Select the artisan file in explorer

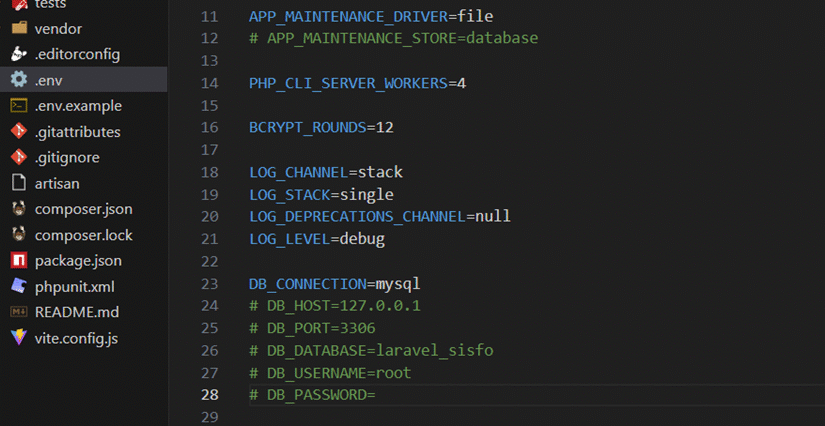pyautogui.click(x=56, y=183)
